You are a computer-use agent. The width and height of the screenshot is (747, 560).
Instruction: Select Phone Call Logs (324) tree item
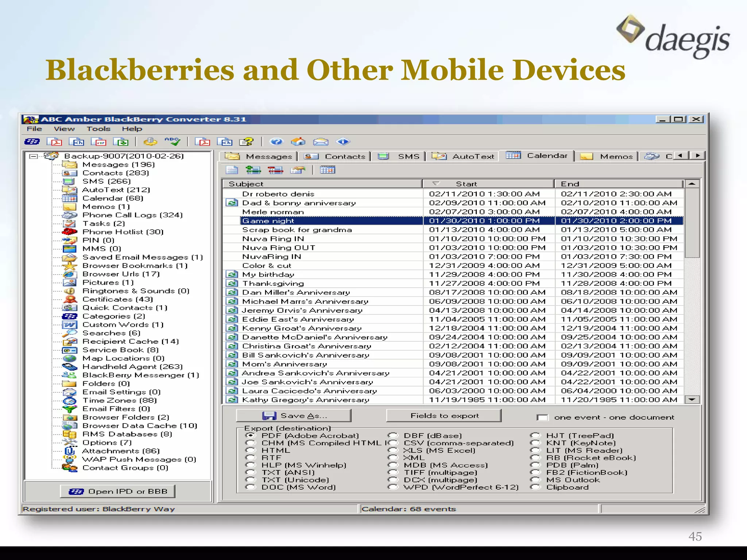(x=132, y=215)
